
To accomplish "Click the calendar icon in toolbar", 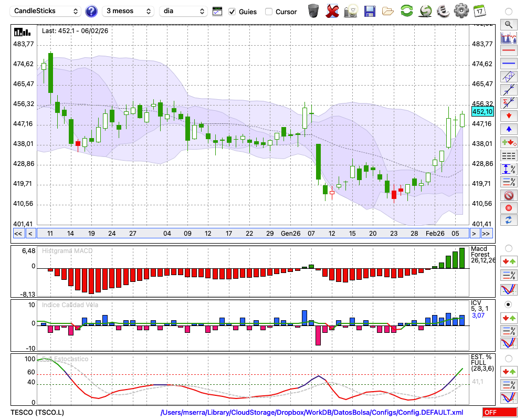I will (479, 10).
